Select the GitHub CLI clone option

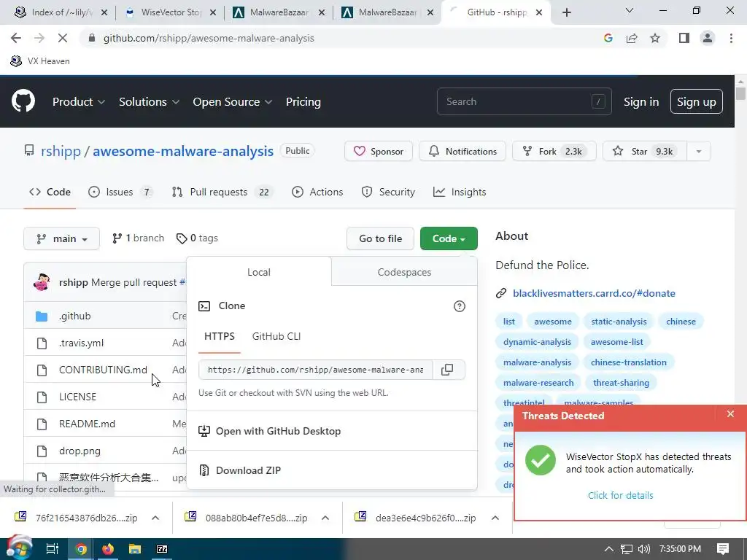pos(276,336)
